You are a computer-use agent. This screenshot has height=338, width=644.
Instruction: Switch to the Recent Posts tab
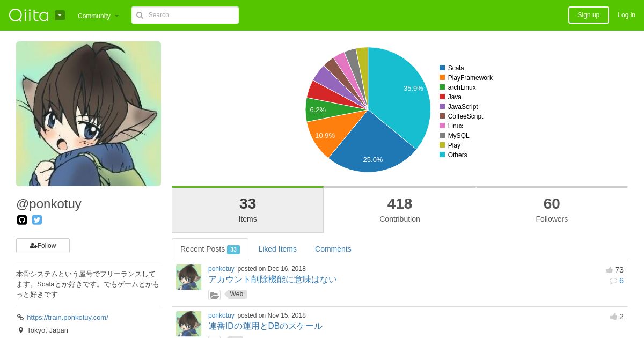210,249
